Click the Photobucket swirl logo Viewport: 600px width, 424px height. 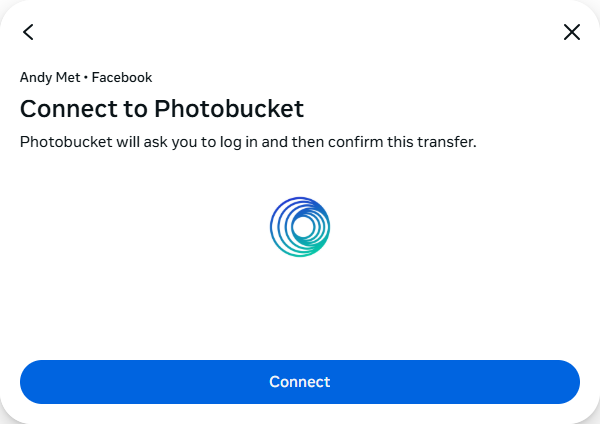pyautogui.click(x=300, y=226)
